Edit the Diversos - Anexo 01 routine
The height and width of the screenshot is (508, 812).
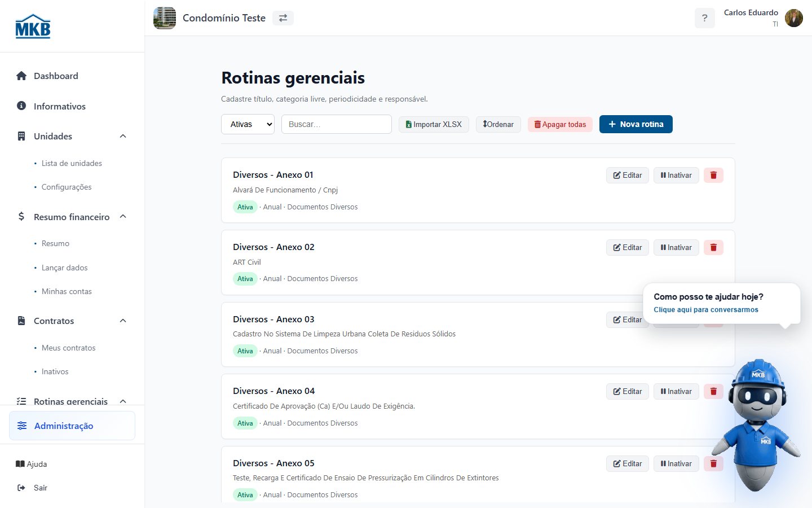point(628,175)
